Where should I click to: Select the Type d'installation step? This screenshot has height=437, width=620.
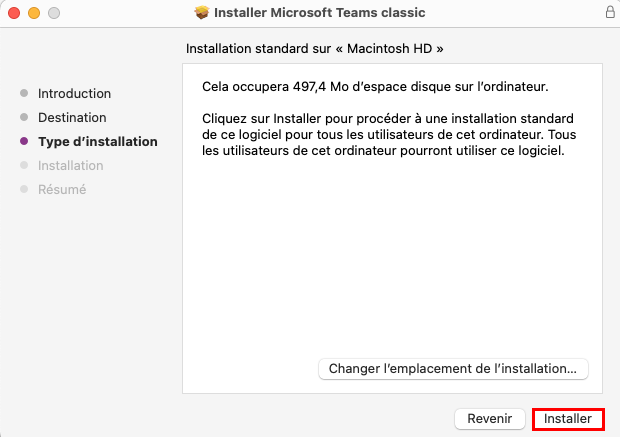pos(98,142)
